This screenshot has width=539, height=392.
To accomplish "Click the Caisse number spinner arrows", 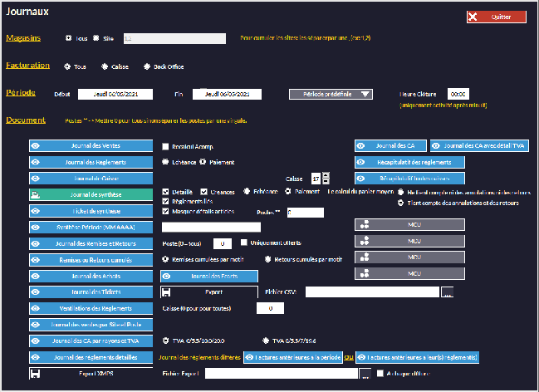I will (x=326, y=178).
